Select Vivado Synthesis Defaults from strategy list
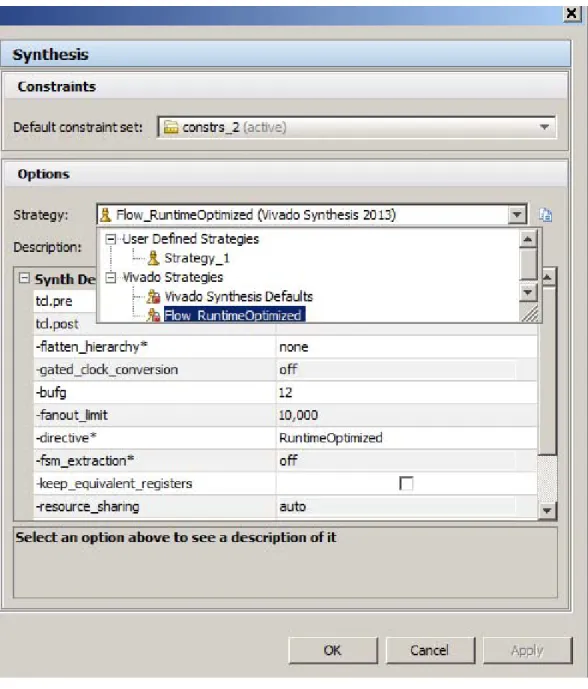588x689 pixels. point(239,297)
